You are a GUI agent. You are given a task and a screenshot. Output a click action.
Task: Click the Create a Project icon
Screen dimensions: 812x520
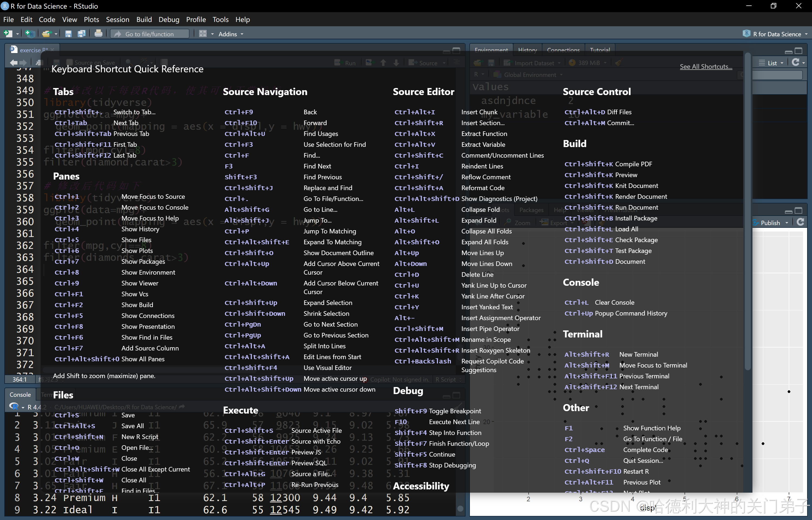click(30, 34)
